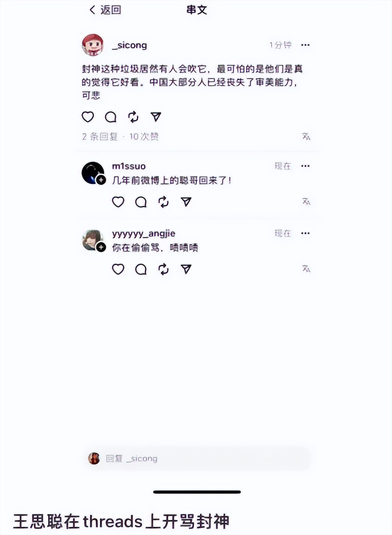Open _sicong's profile avatar

point(93,45)
